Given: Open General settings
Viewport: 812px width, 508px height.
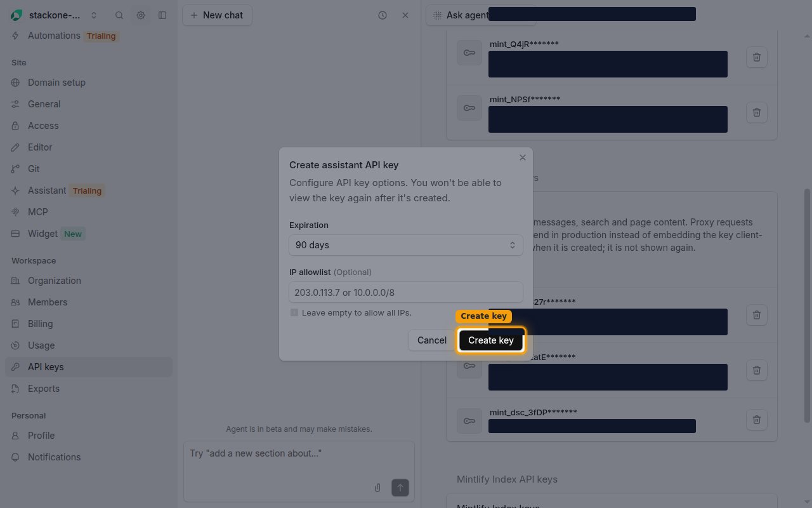Looking at the screenshot, I should pyautogui.click(x=89, y=104).
